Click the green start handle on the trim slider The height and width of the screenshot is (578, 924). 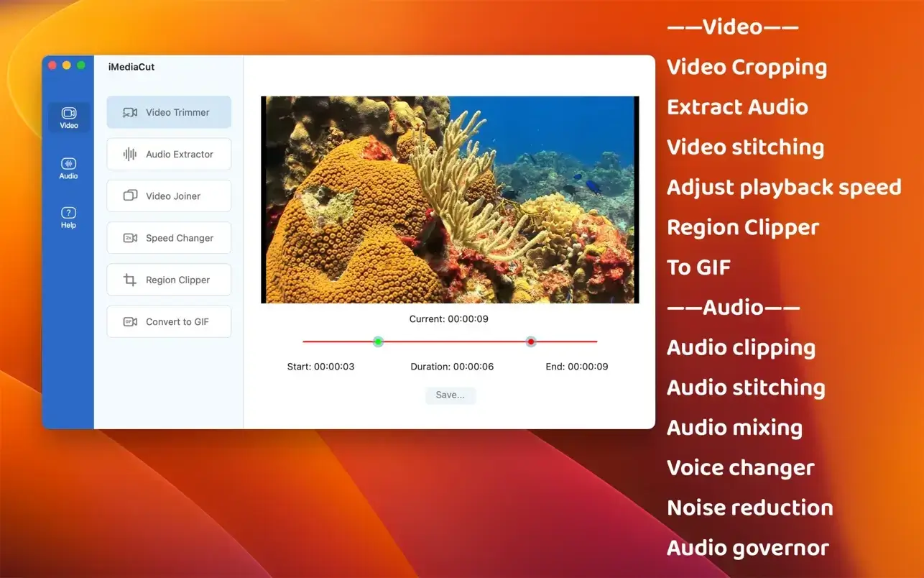pos(378,341)
